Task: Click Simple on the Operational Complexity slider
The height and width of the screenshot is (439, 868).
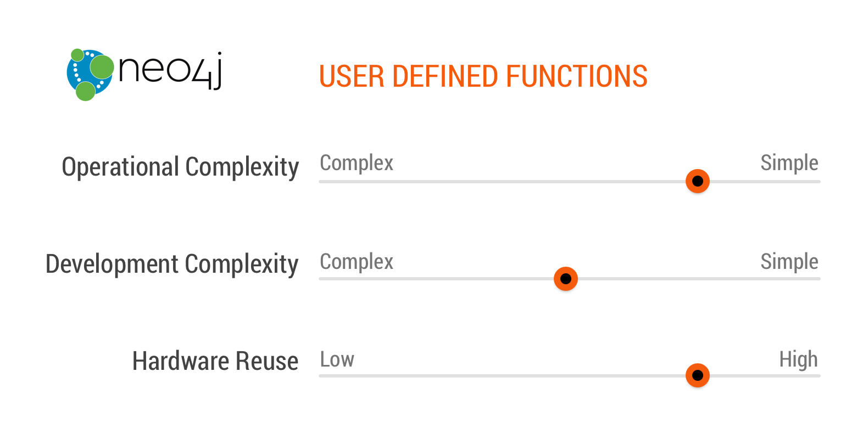Action: tap(789, 164)
